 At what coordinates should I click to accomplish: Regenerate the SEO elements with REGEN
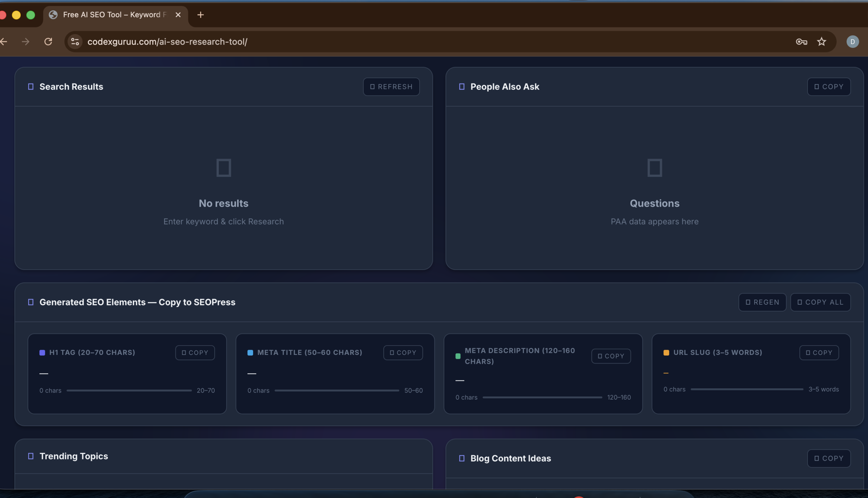tap(762, 302)
